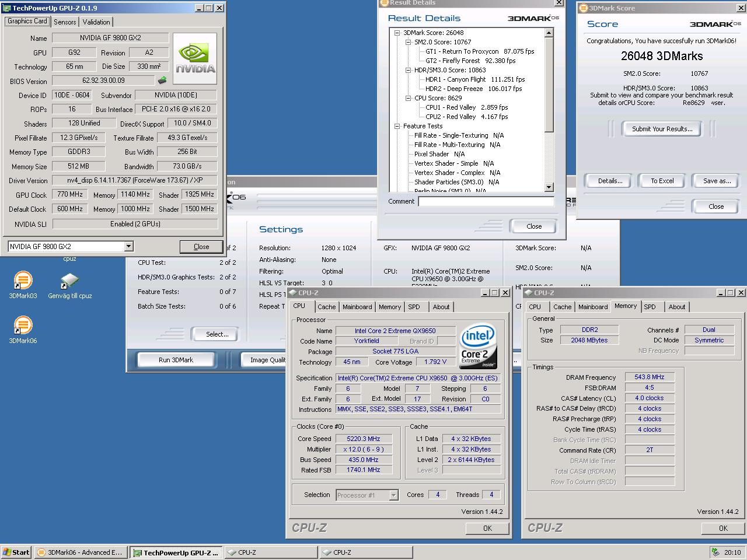
Task: Click OK in the CPU-Z CPU window
Action: click(487, 528)
